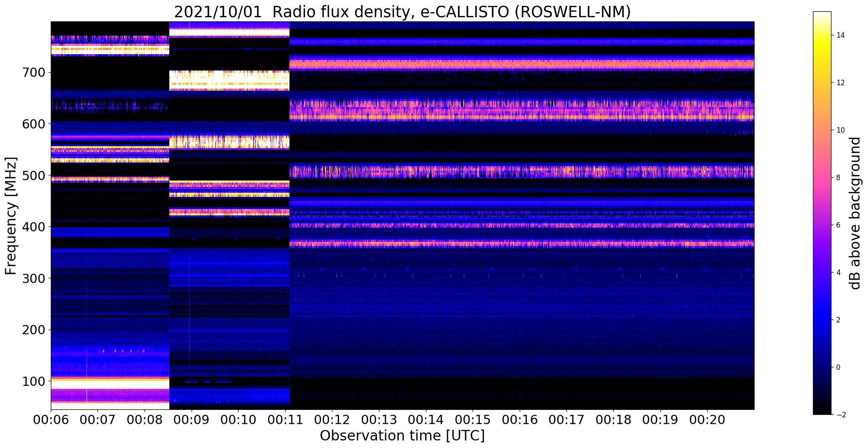Click the 00:08 time tick label
This screenshot has height=448, width=868.
click(x=145, y=420)
